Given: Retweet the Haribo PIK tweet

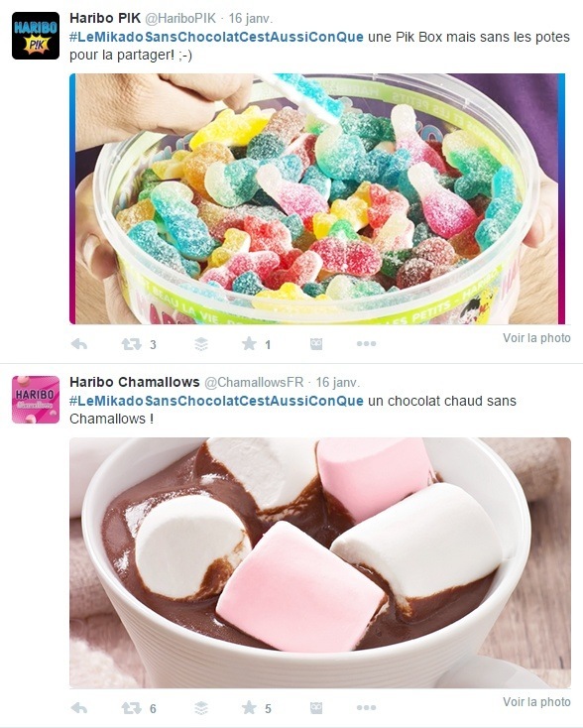Looking at the screenshot, I should (131, 344).
